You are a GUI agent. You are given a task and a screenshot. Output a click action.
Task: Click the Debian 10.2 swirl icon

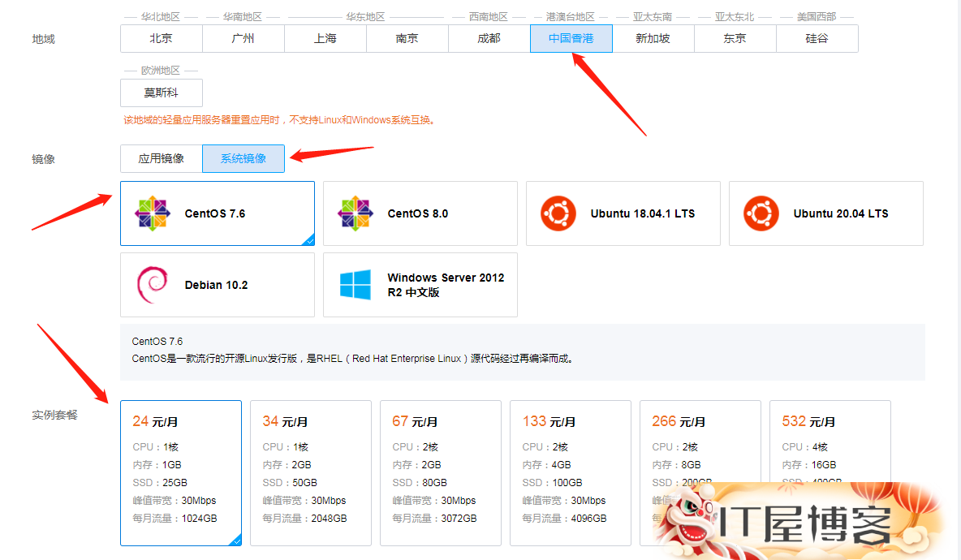pos(152,285)
